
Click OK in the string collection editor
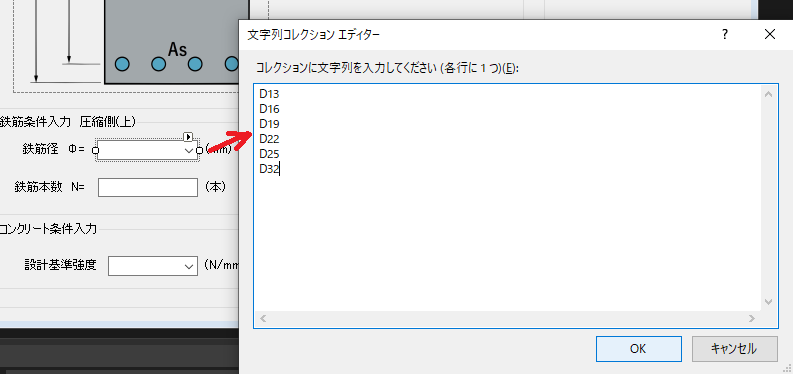coord(638,349)
